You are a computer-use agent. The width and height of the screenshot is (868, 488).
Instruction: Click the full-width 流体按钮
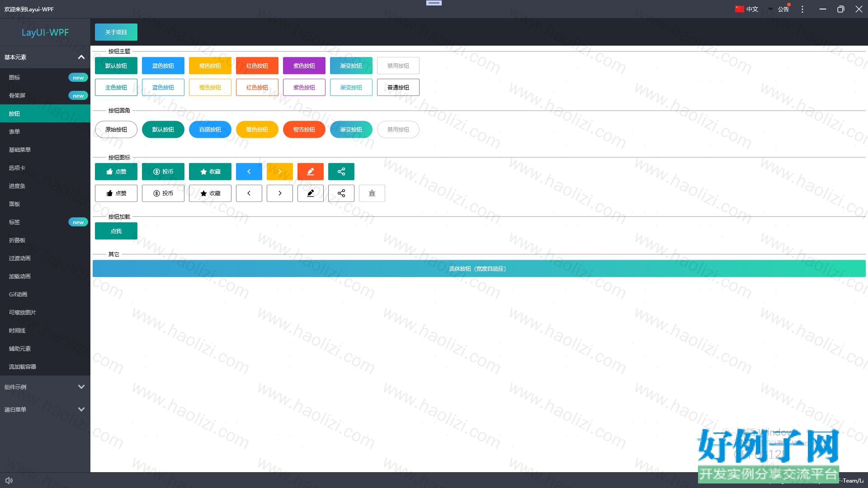[479, 268]
